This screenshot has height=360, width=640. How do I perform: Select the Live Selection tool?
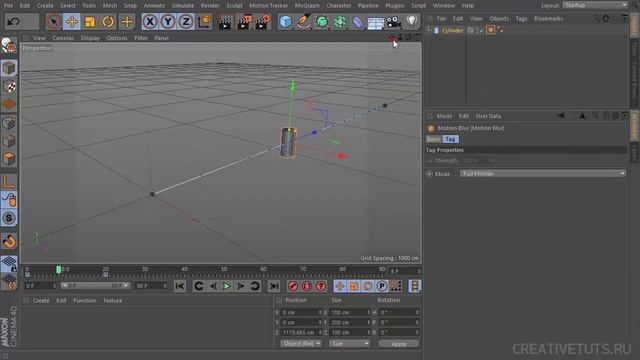point(53,21)
